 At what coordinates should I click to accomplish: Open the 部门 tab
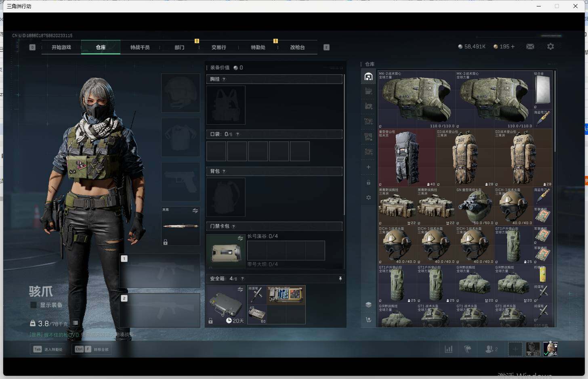click(179, 47)
